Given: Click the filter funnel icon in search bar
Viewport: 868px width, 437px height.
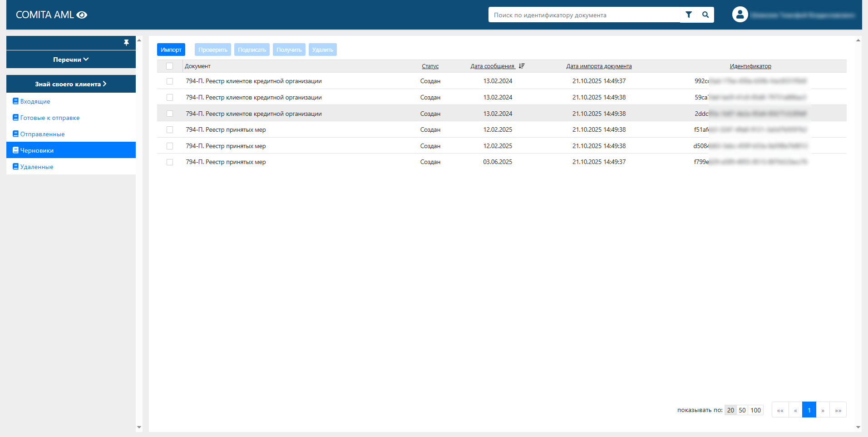Looking at the screenshot, I should 688,15.
